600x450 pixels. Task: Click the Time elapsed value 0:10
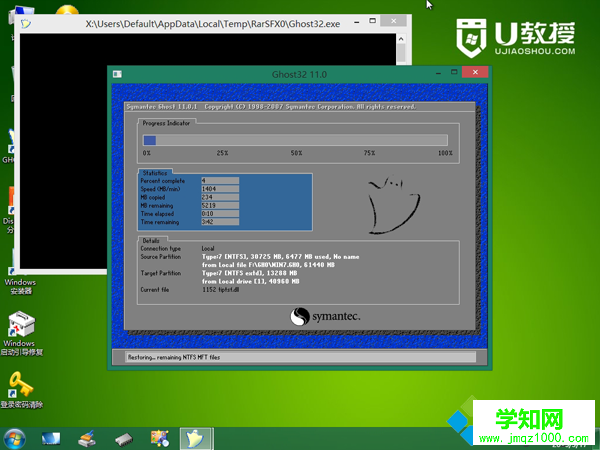pos(220,214)
